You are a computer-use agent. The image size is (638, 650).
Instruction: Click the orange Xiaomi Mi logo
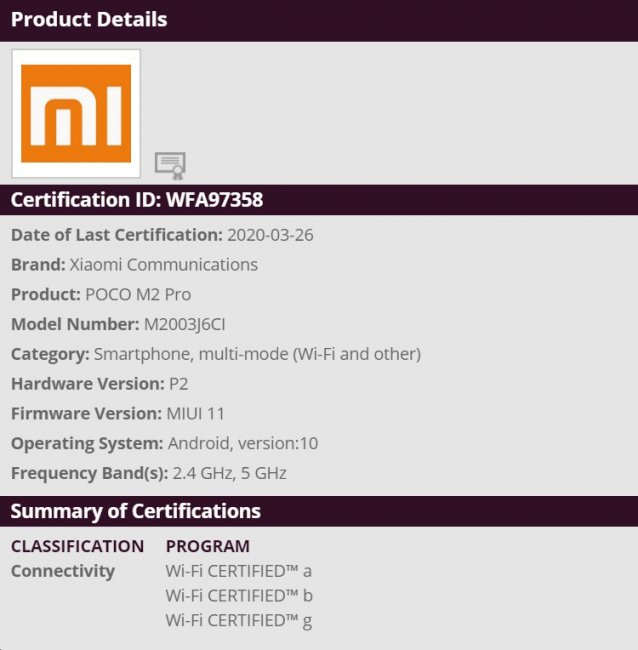pos(76,114)
